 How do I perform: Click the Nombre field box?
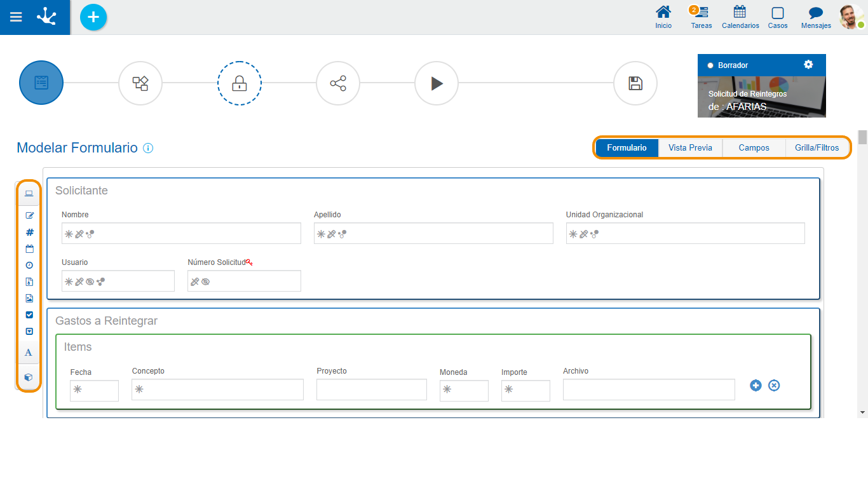[x=181, y=233]
